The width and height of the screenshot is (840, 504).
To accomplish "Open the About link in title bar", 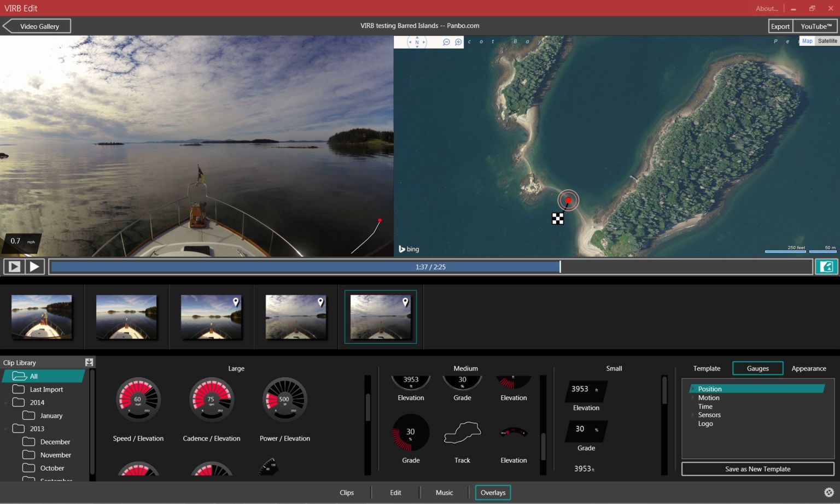I will point(767,8).
